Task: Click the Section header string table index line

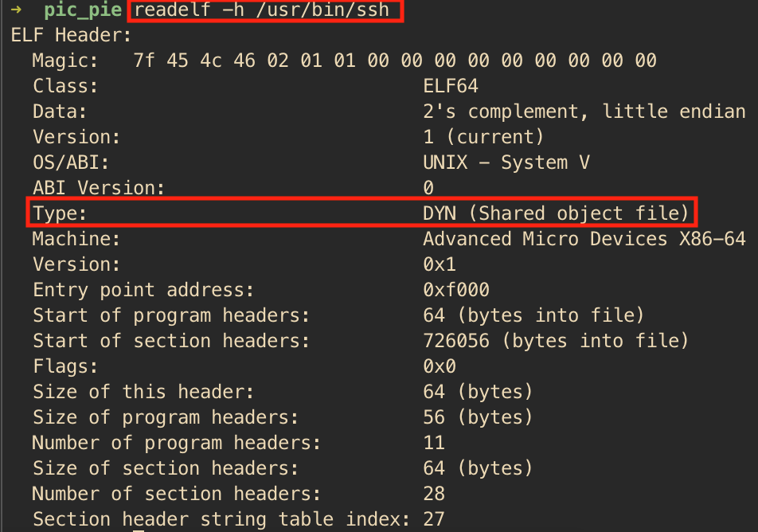Action: pyautogui.click(x=238, y=519)
